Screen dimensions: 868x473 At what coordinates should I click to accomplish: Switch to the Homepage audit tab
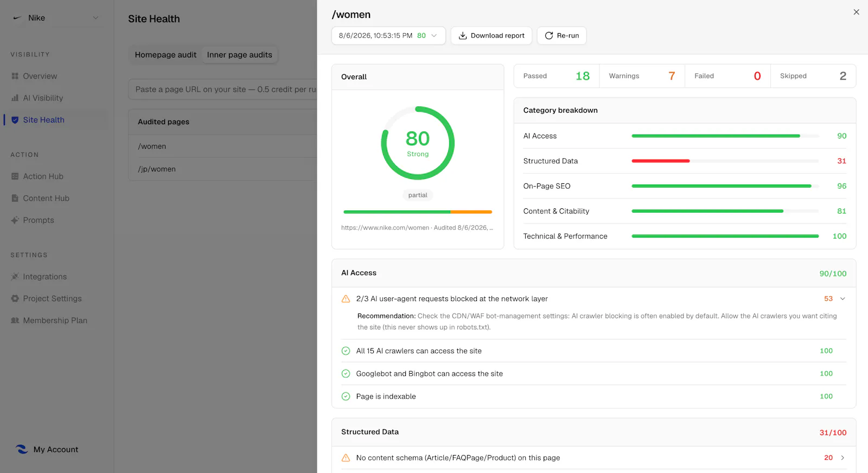(165, 55)
